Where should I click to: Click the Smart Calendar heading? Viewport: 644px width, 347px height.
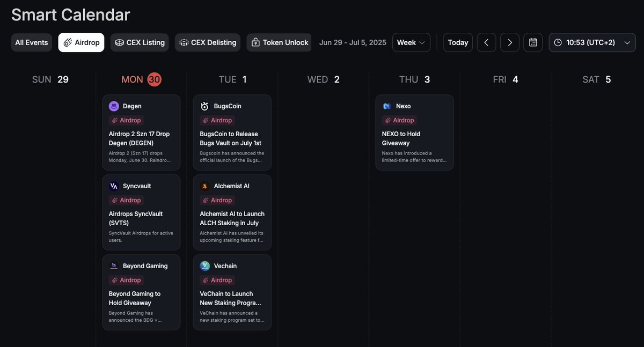71,14
